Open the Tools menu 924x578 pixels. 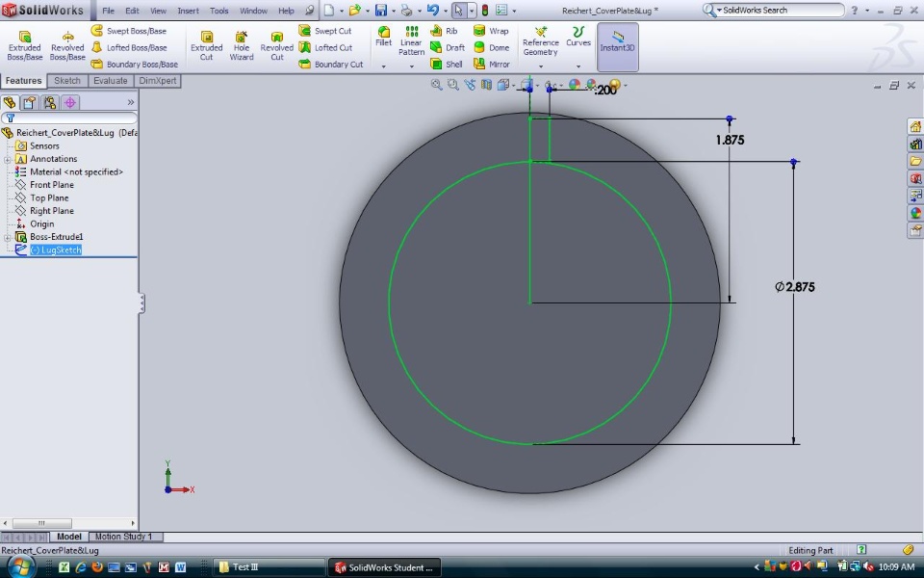(x=218, y=11)
